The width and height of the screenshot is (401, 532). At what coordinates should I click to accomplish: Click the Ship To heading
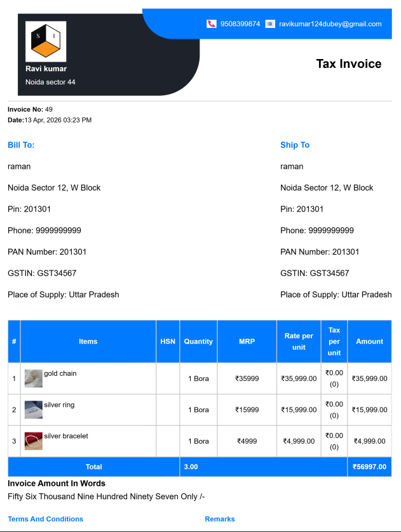pos(295,145)
